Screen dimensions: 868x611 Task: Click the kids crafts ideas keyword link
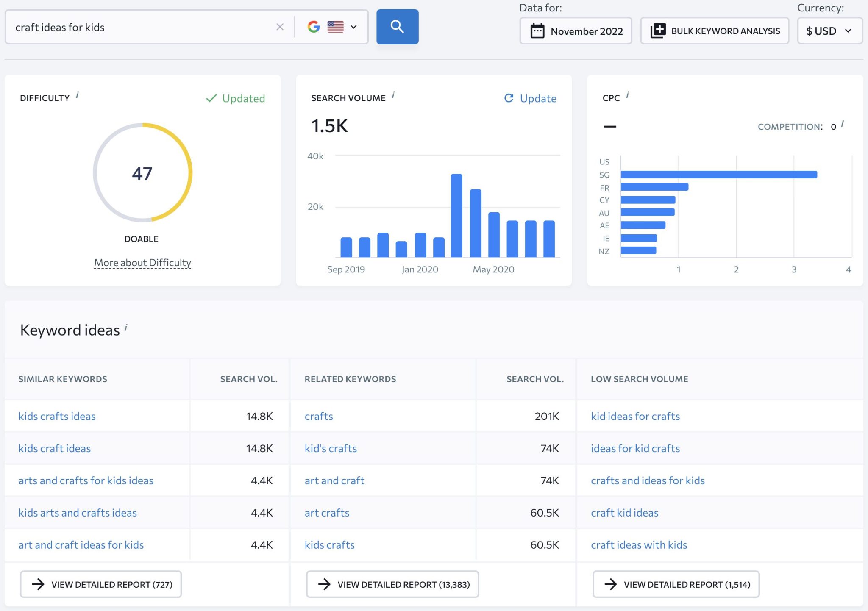[x=56, y=416]
